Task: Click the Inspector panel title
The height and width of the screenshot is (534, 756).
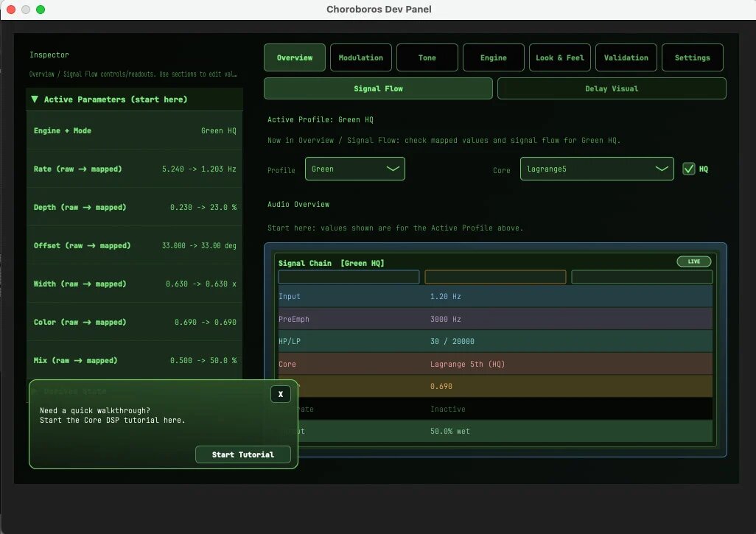Action: (49, 55)
